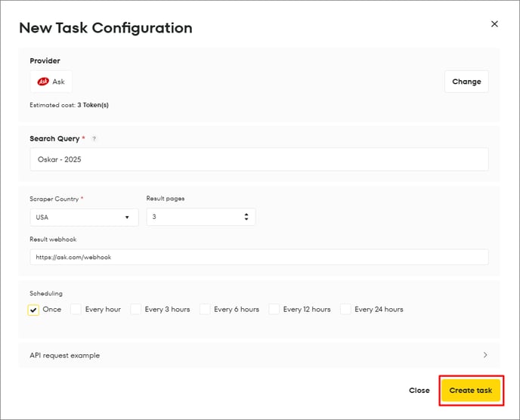520x420 pixels.
Task: Click the Scheduling label
Action: [46, 293]
